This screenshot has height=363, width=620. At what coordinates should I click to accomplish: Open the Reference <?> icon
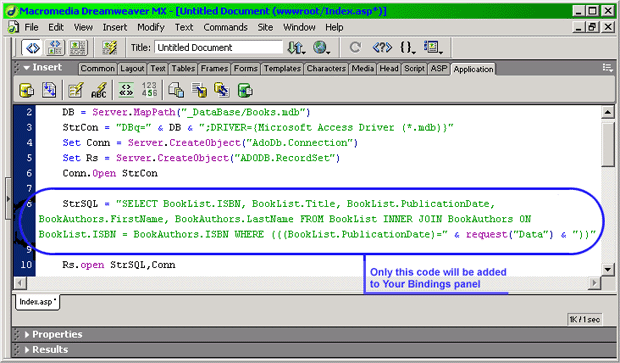(382, 47)
